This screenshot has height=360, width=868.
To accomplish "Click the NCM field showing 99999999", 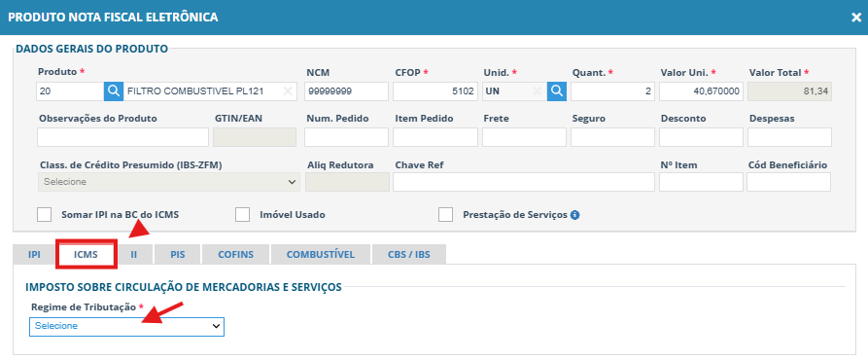I will pyautogui.click(x=347, y=91).
